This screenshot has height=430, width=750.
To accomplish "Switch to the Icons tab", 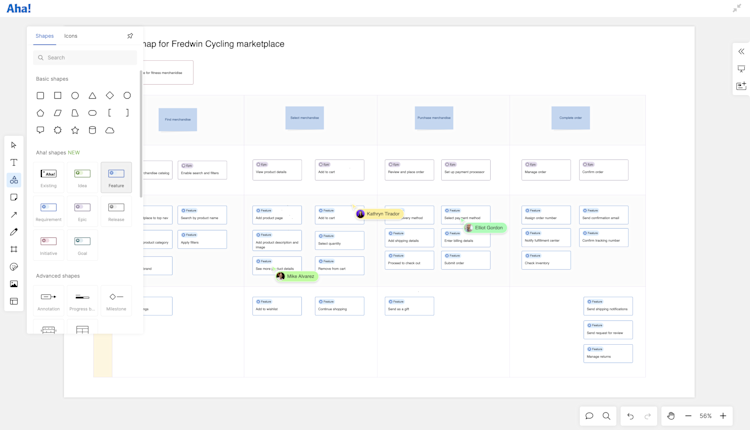I will point(71,36).
